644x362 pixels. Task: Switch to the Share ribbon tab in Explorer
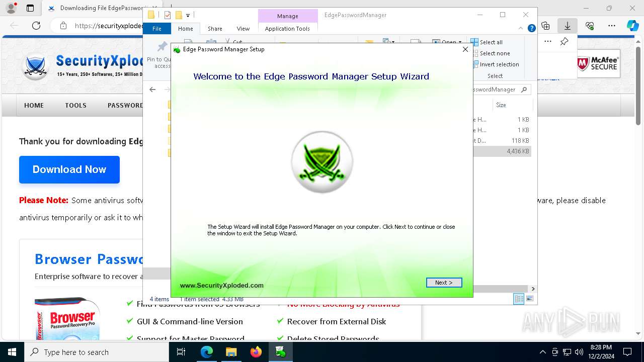[215, 29]
